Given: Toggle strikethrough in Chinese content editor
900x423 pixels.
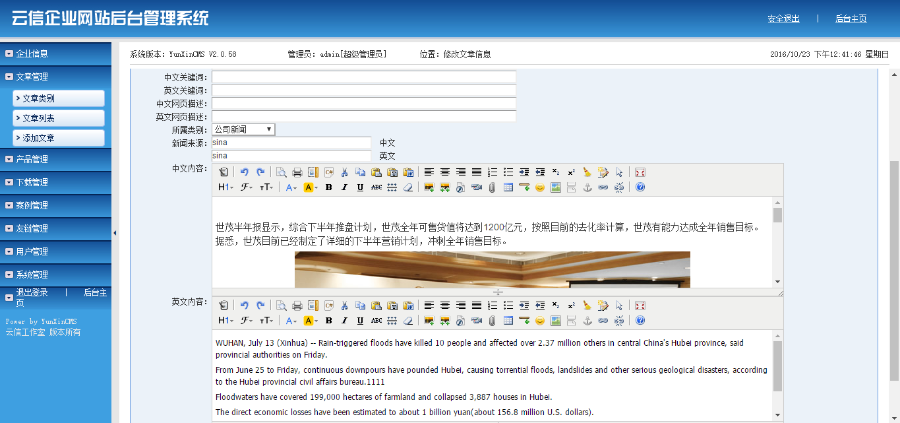Looking at the screenshot, I should [x=376, y=187].
